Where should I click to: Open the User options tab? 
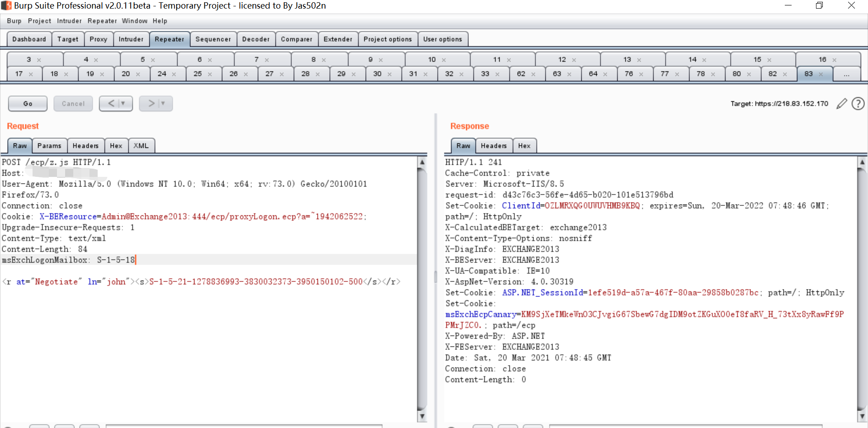click(443, 39)
